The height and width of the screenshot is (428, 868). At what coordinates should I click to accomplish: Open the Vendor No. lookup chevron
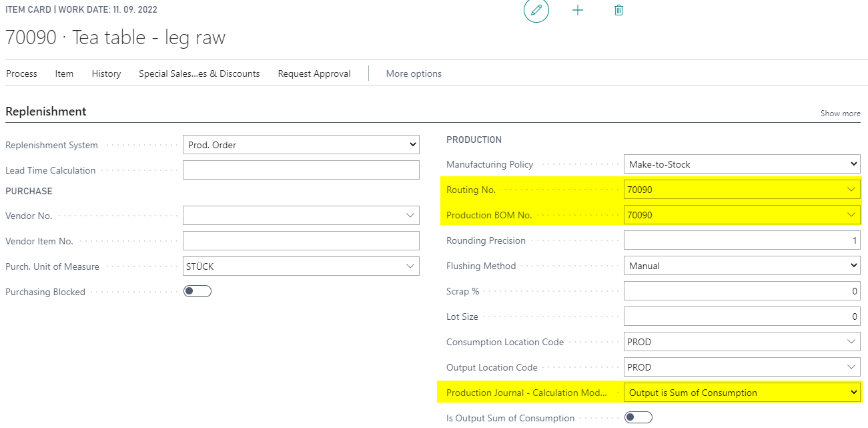(x=410, y=216)
